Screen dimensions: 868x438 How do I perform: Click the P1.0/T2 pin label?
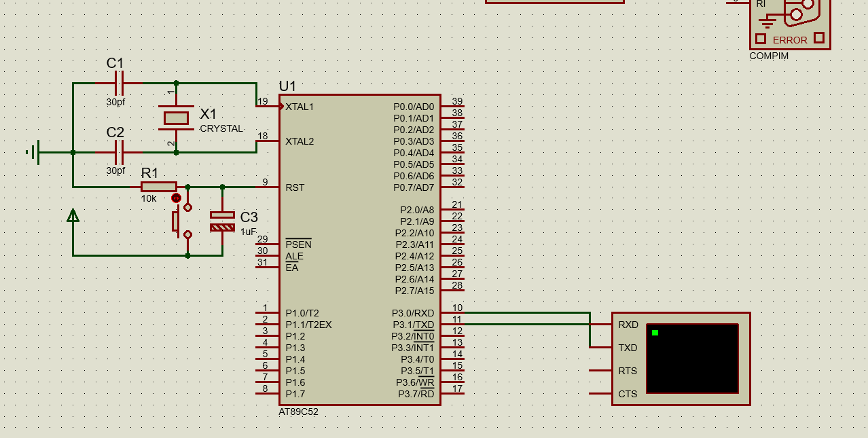pyautogui.click(x=302, y=313)
